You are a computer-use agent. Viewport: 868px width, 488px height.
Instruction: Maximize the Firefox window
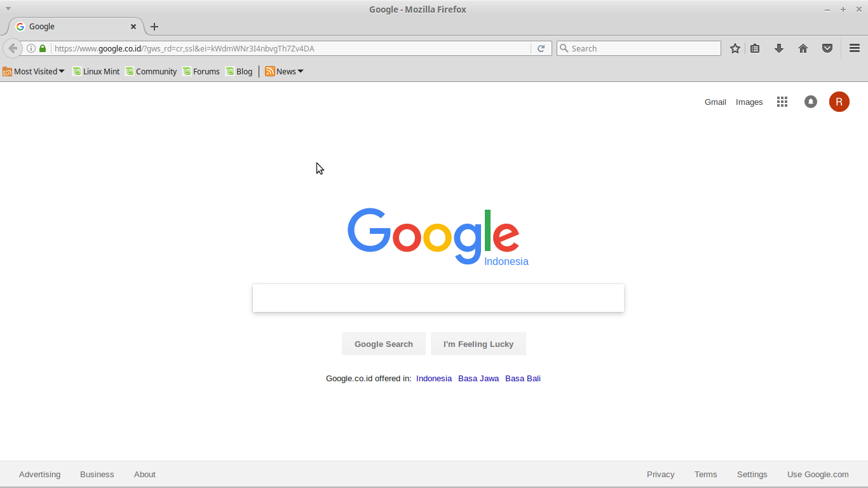pos(843,10)
